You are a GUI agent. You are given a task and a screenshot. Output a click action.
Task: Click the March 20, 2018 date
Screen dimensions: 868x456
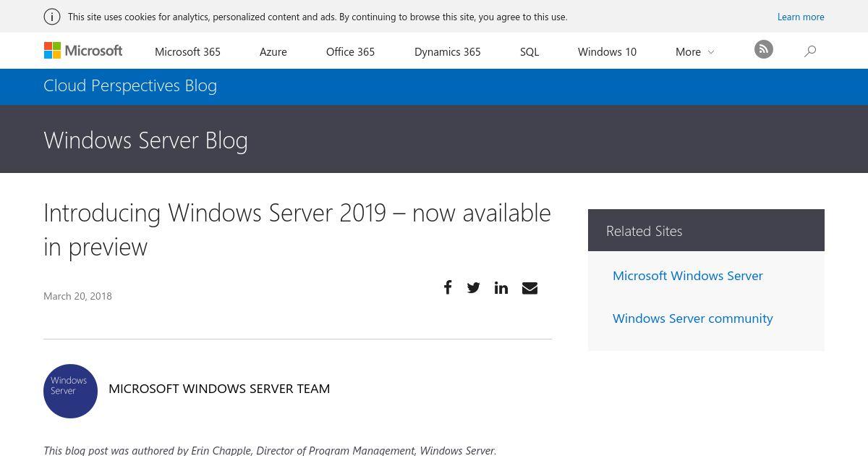coord(77,296)
